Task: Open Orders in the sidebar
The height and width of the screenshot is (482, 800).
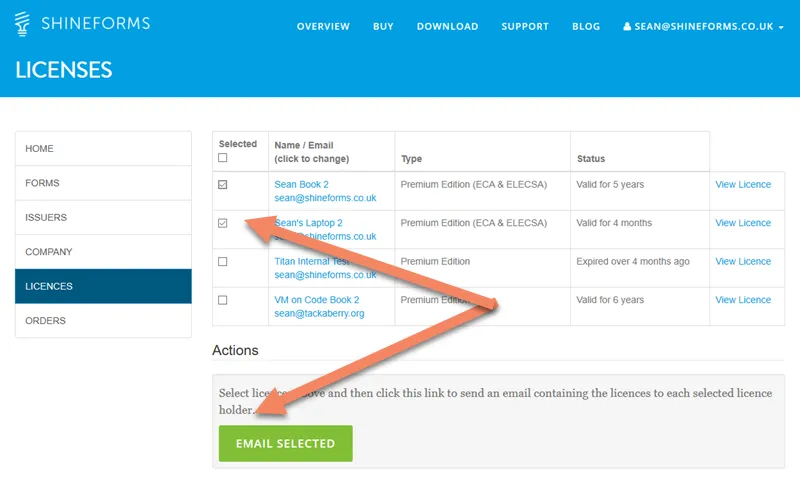Action: tap(104, 320)
